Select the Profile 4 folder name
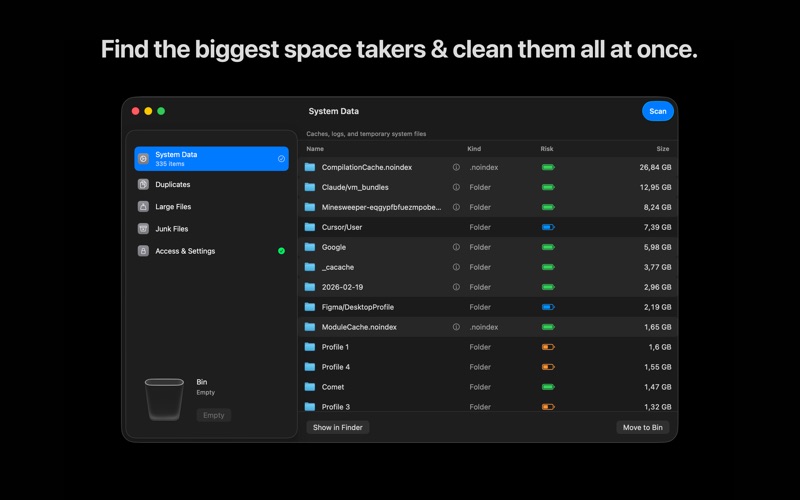Image resolution: width=800 pixels, height=500 pixels. pos(336,367)
